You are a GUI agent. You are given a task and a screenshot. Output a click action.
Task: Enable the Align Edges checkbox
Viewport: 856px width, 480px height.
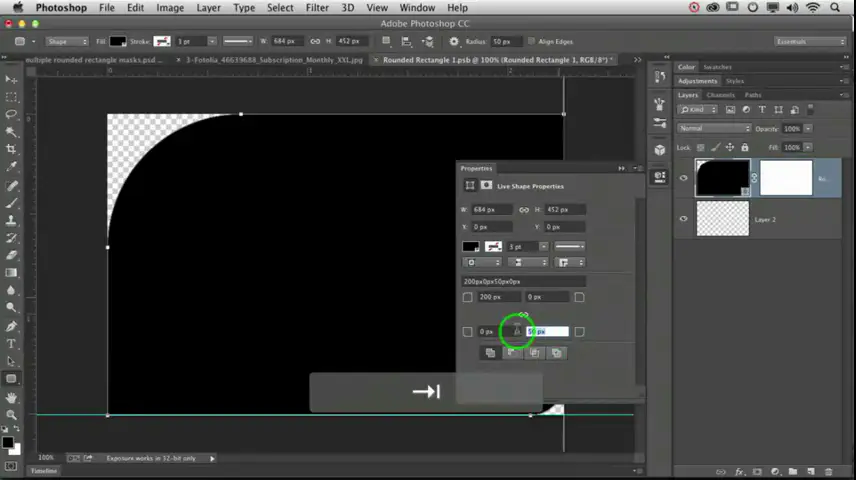(x=530, y=42)
